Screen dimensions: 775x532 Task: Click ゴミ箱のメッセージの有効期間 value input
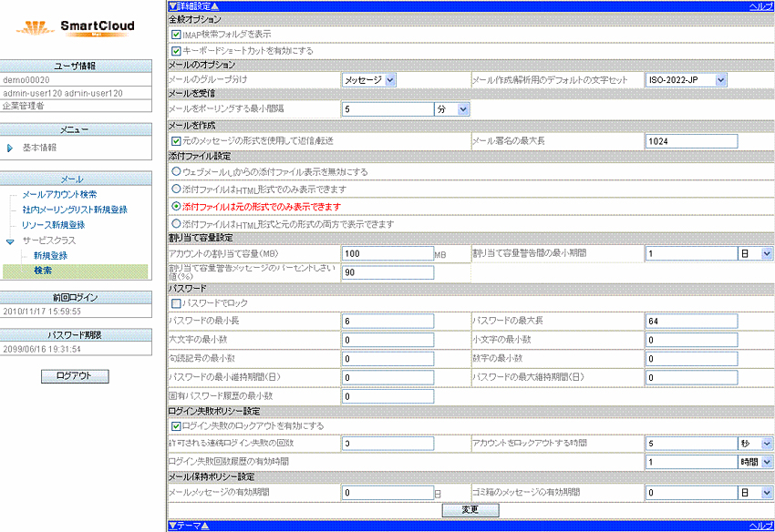[x=691, y=493]
